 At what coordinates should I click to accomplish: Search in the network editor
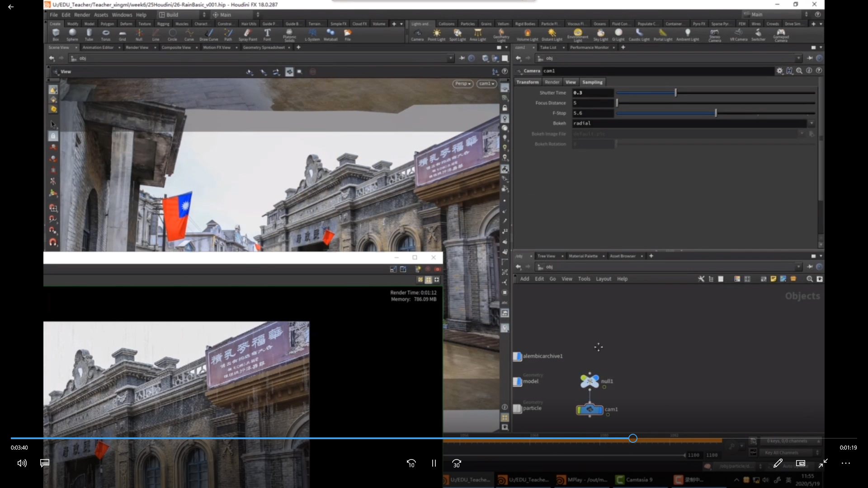tap(810, 279)
